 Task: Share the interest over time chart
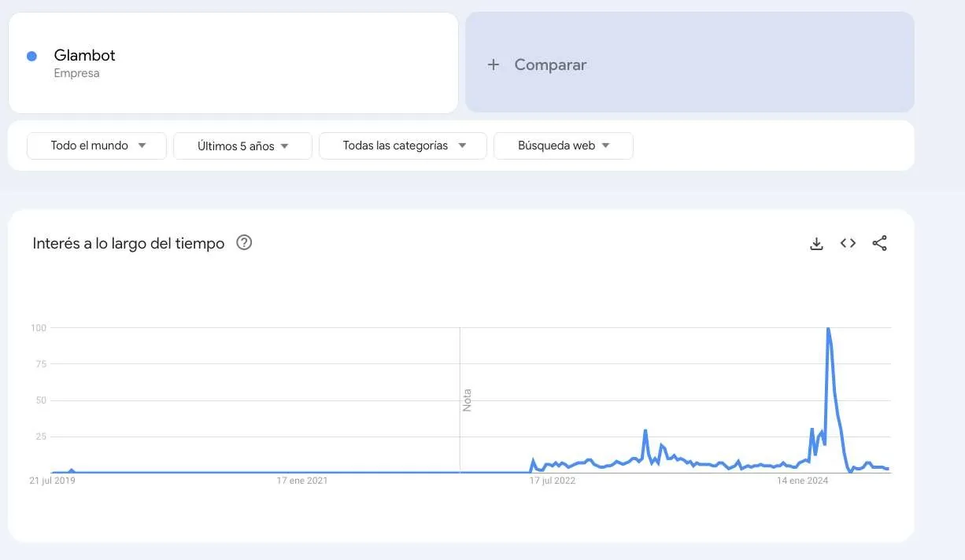pos(879,244)
